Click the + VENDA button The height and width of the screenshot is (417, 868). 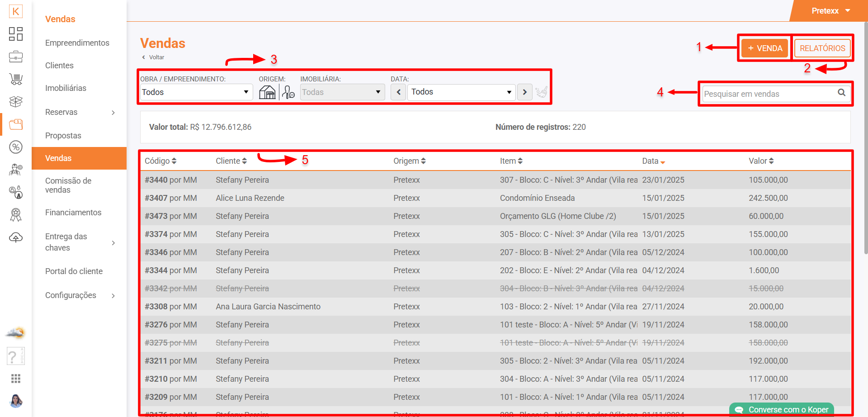(765, 48)
